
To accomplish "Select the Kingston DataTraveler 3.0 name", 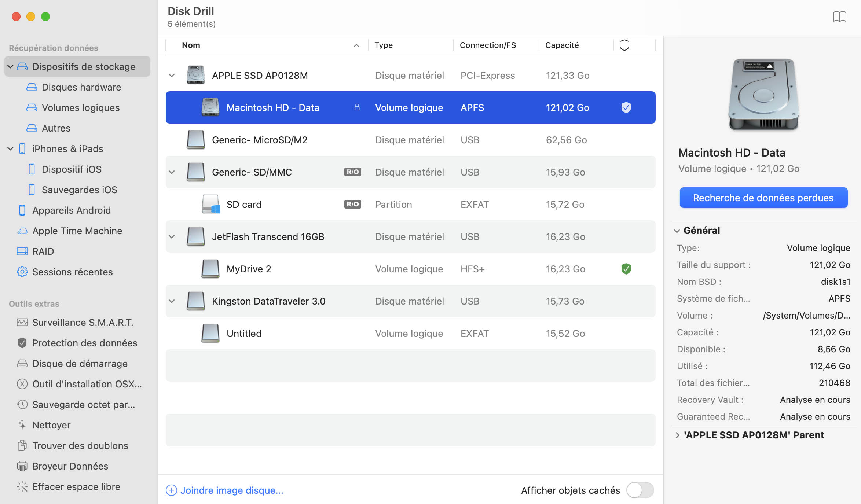I will [x=268, y=301].
